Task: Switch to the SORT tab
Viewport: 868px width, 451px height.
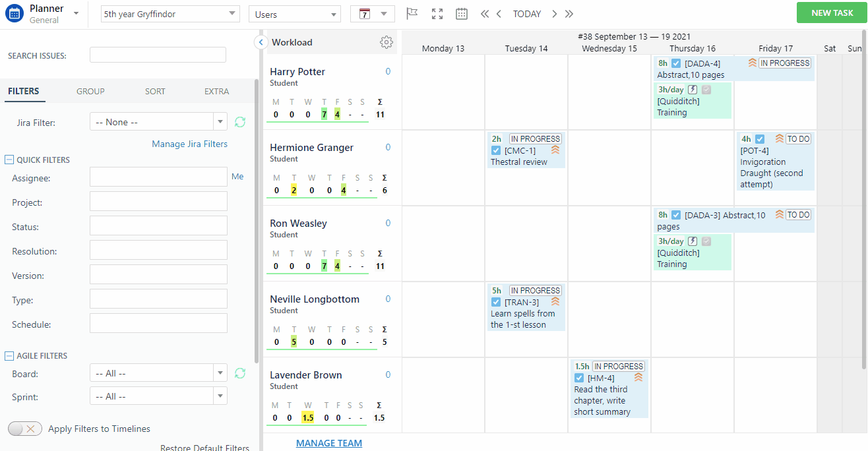Action: [155, 92]
